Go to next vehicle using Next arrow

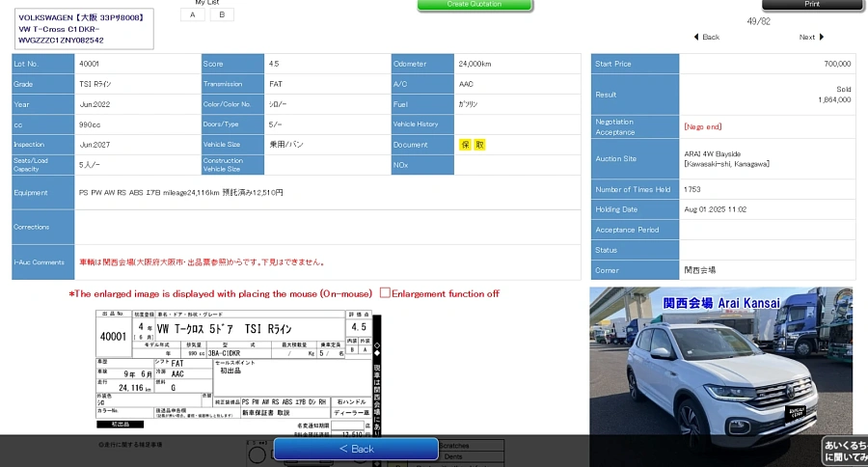811,37
